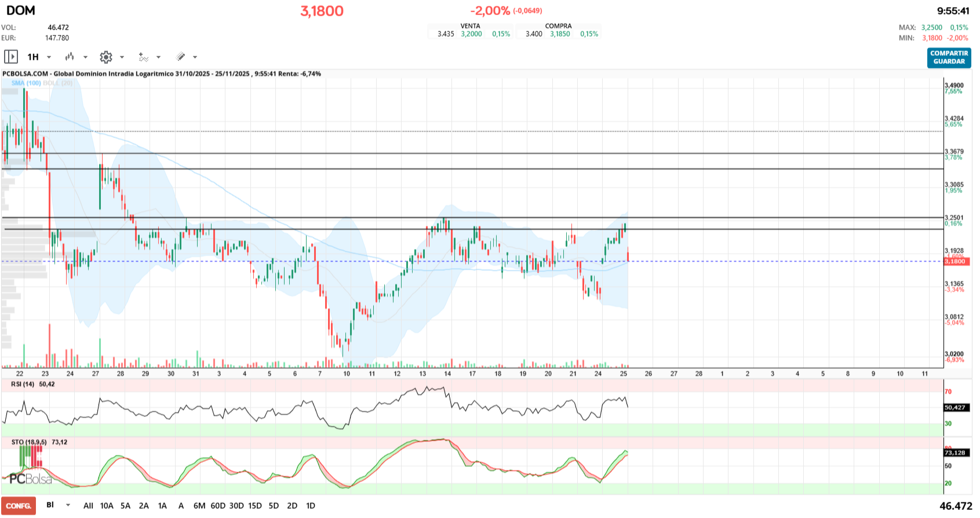The width and height of the screenshot is (980, 518).
Task: Toggle the SMA (100) overlay label
Action: pyautogui.click(x=26, y=83)
